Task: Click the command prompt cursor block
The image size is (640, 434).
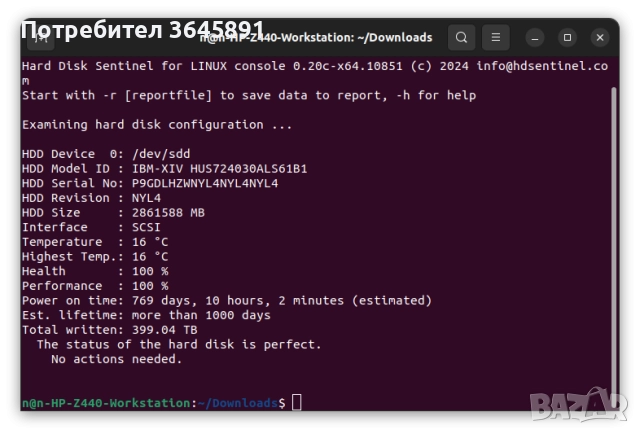Action: pyautogui.click(x=297, y=402)
